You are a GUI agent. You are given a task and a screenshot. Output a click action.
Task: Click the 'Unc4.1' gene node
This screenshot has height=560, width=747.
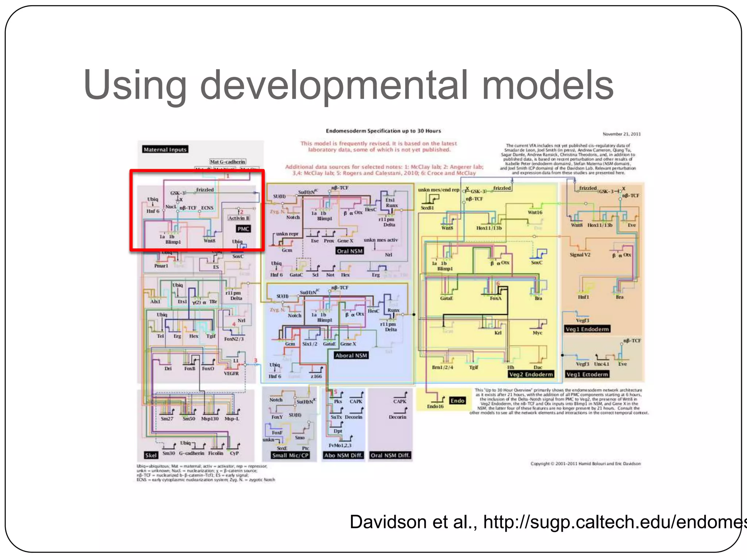pyautogui.click(x=601, y=364)
